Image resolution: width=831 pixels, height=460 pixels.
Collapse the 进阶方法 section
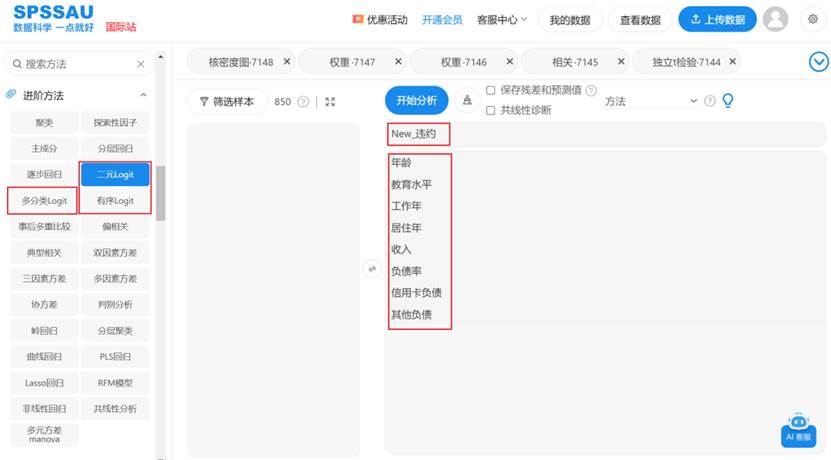click(x=143, y=95)
